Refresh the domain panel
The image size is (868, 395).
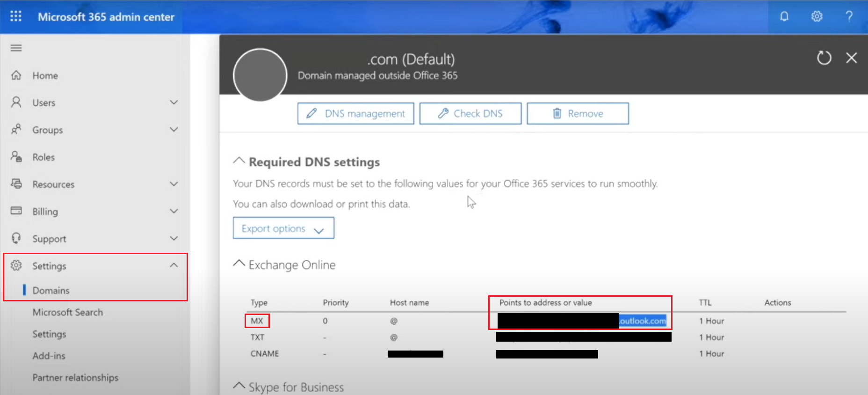(x=824, y=58)
